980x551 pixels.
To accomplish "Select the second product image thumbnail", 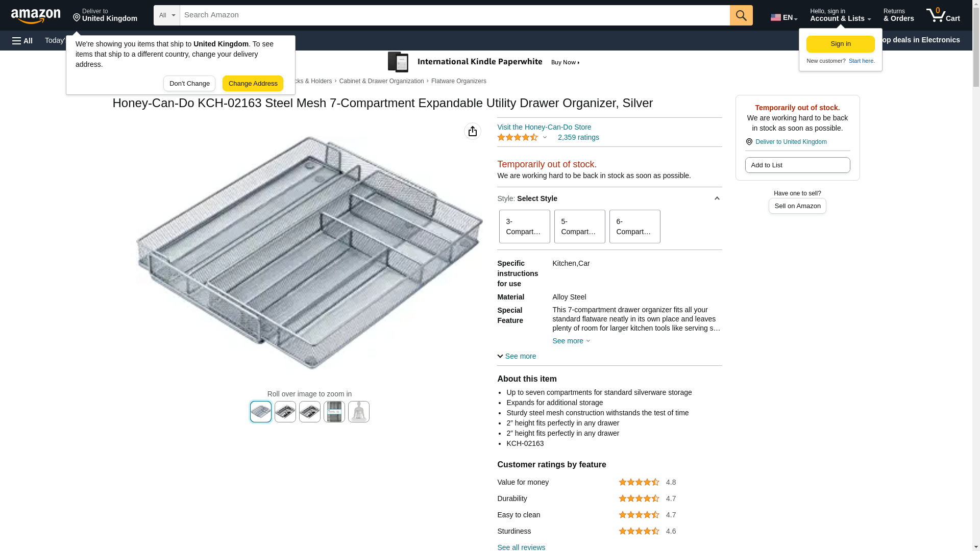I will (x=285, y=412).
